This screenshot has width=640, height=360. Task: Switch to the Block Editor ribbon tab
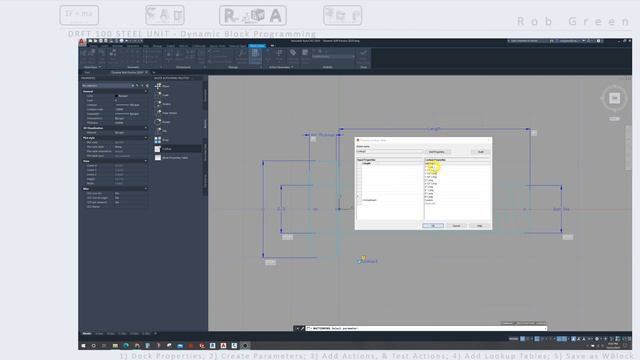pos(257,46)
